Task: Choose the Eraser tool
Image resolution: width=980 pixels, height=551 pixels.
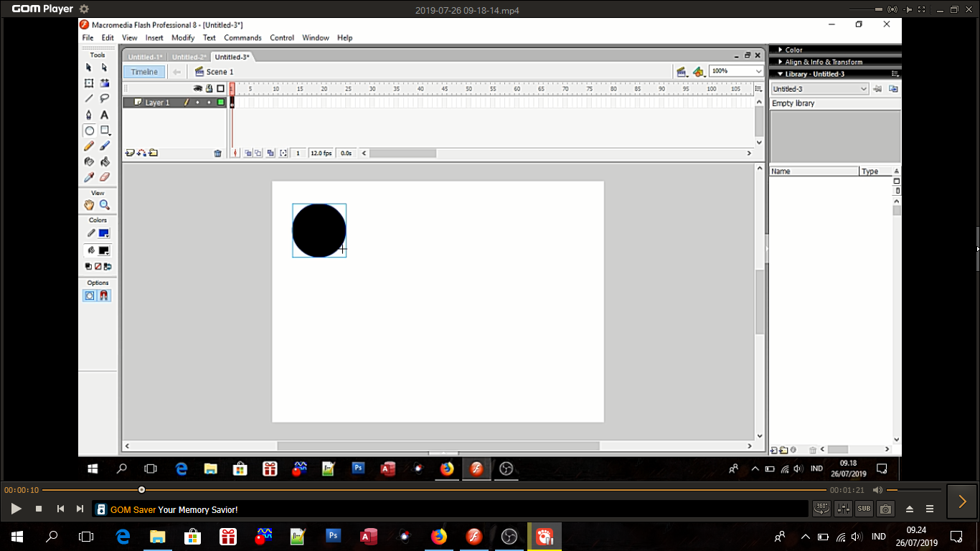Action: (105, 177)
